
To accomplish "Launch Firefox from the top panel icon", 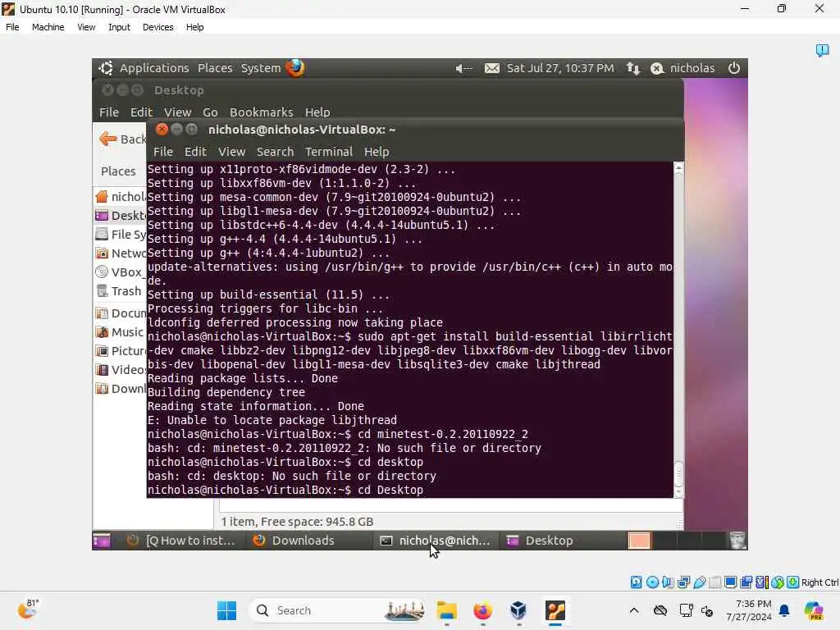I will coord(295,68).
